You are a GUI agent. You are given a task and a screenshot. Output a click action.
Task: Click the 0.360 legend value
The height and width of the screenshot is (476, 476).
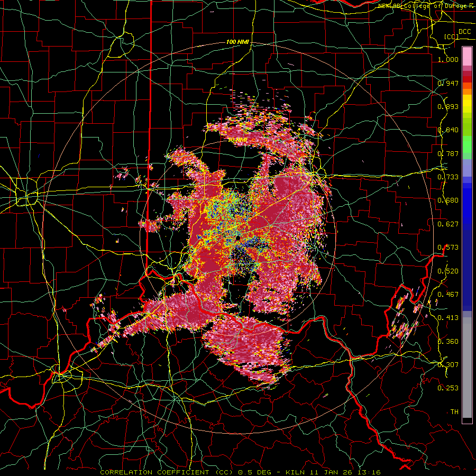[x=448, y=341]
